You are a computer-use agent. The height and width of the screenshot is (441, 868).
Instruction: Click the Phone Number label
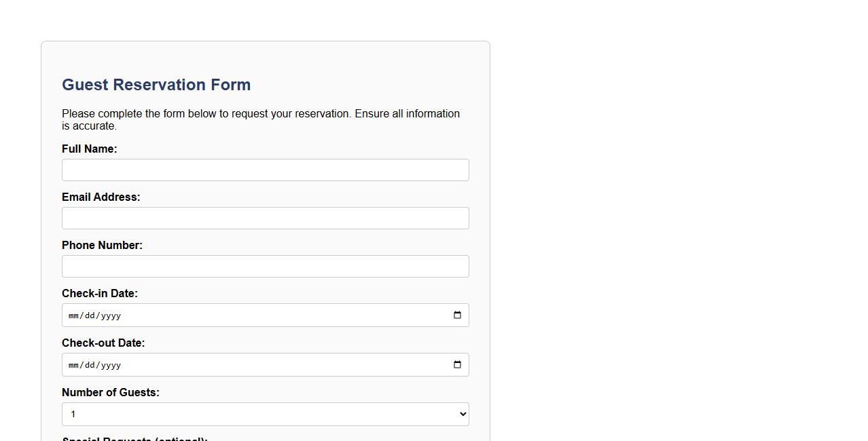[102, 245]
